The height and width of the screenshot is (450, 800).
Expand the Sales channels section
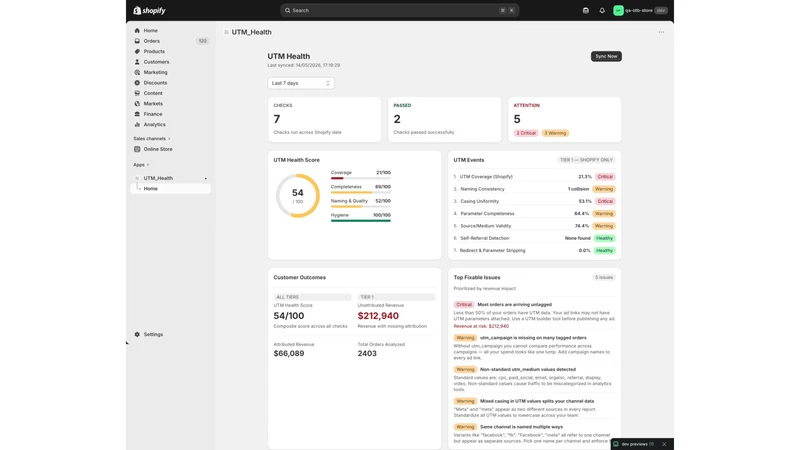tap(152, 139)
